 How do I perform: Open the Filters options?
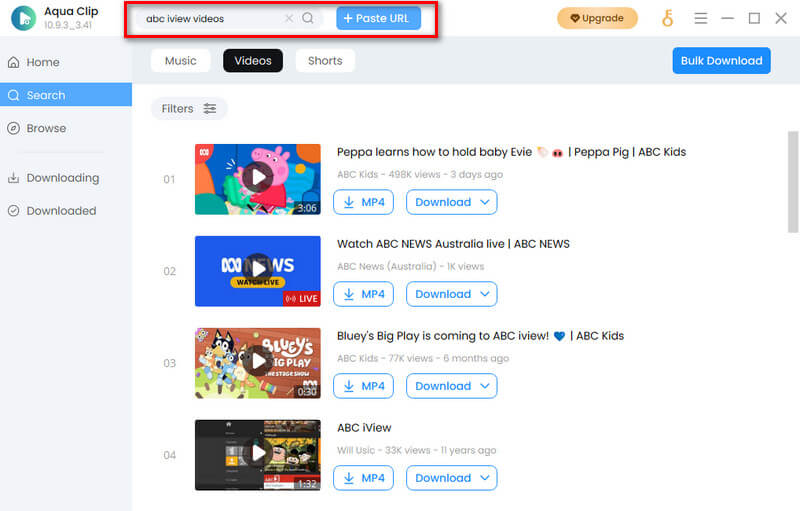click(189, 109)
